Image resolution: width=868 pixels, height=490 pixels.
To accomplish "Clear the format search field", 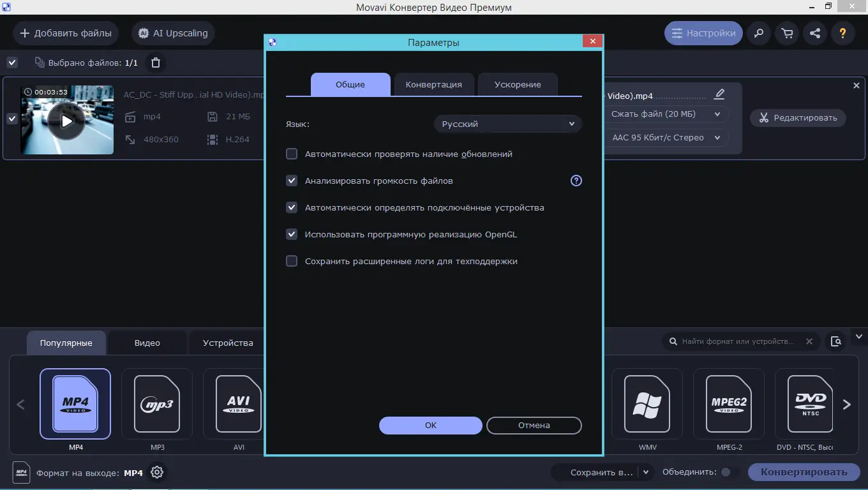I will [809, 341].
